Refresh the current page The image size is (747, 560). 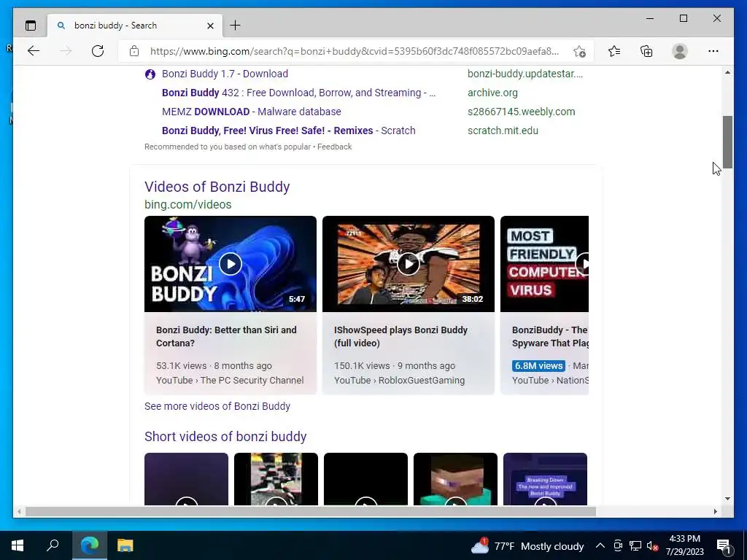click(98, 51)
